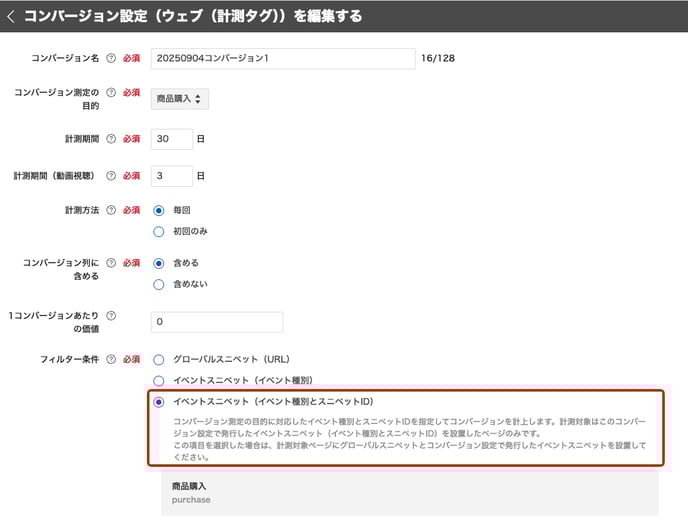The image size is (688, 527).
Task: Select the 初回のみ radio button
Action: [158, 232]
